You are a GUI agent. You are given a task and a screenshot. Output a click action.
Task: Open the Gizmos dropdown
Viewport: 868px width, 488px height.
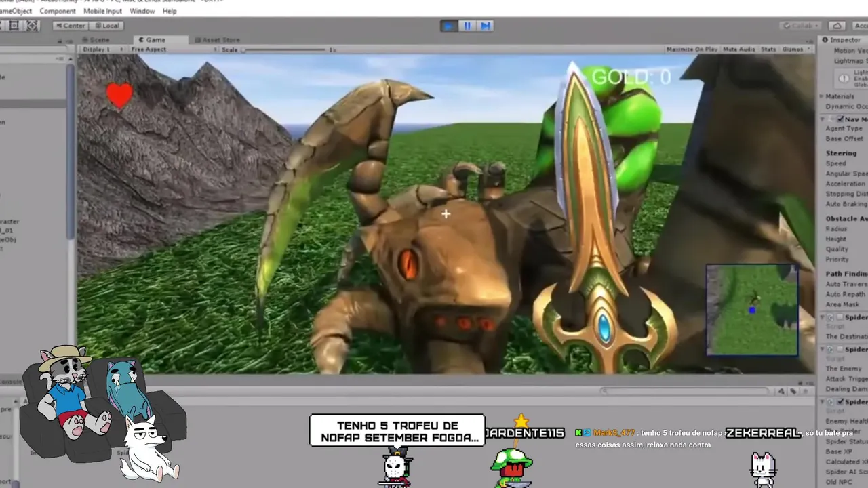click(x=795, y=49)
